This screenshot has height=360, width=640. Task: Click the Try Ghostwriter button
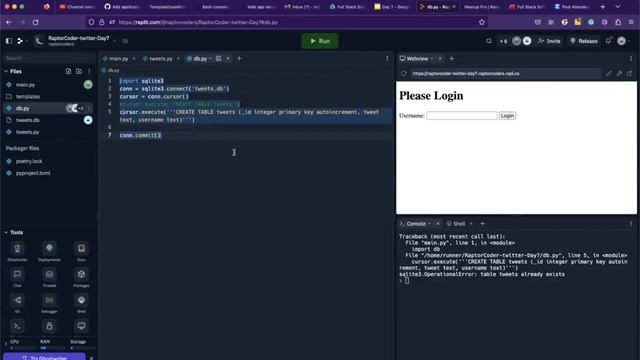(x=44, y=357)
